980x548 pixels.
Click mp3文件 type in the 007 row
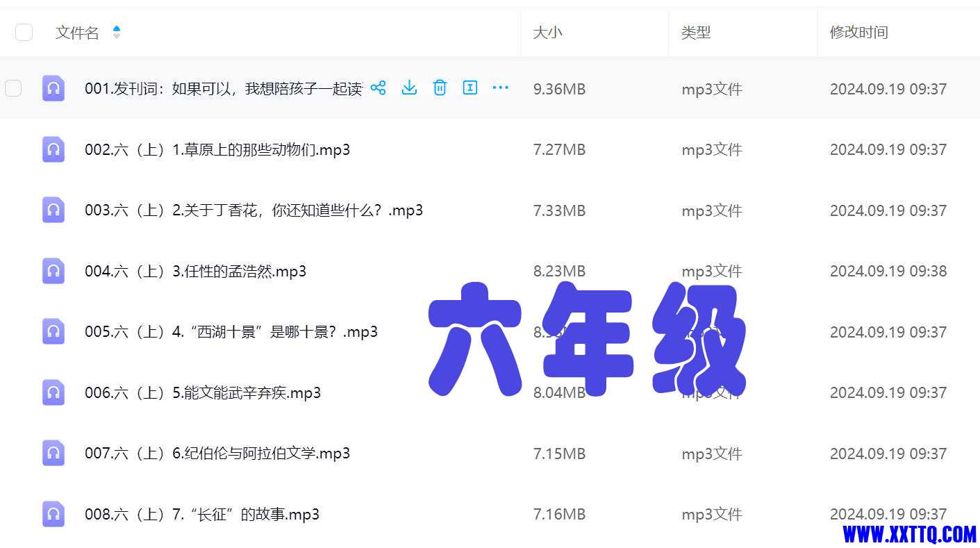pyautogui.click(x=712, y=454)
